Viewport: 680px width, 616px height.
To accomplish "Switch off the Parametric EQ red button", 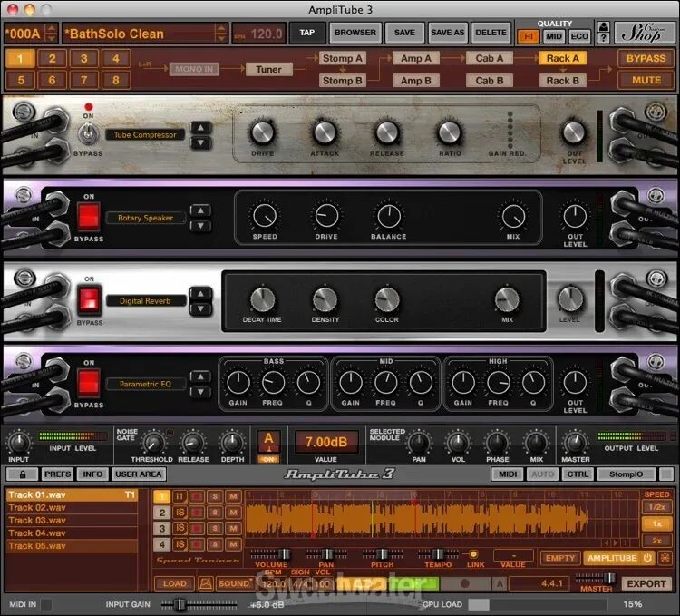I will point(89,382).
